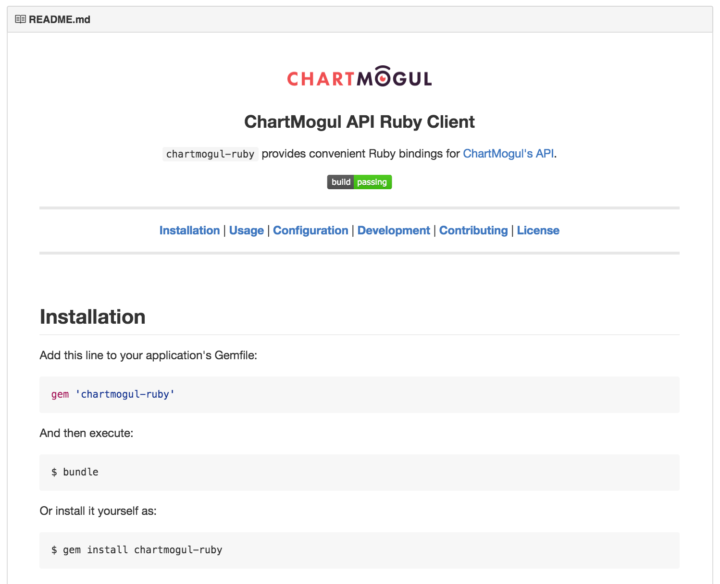Click the inline chartmogul-ruby code label
Image resolution: width=720 pixels, height=584 pixels.
pos(210,154)
